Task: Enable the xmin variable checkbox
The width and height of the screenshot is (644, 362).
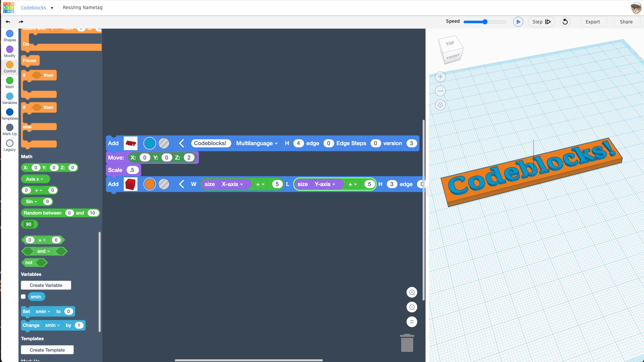Action: [23, 296]
